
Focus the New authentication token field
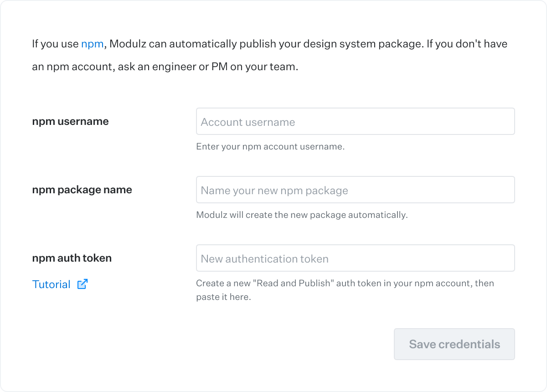pyautogui.click(x=355, y=258)
